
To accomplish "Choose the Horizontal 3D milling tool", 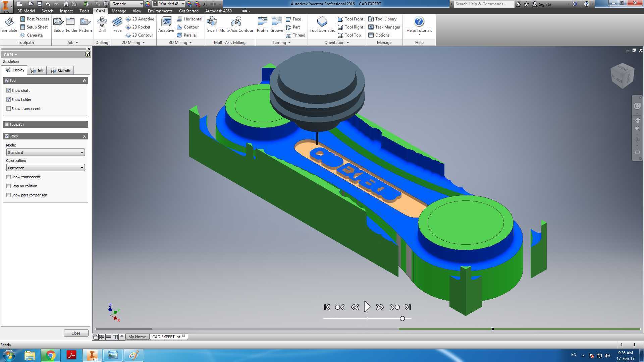I will (x=190, y=19).
